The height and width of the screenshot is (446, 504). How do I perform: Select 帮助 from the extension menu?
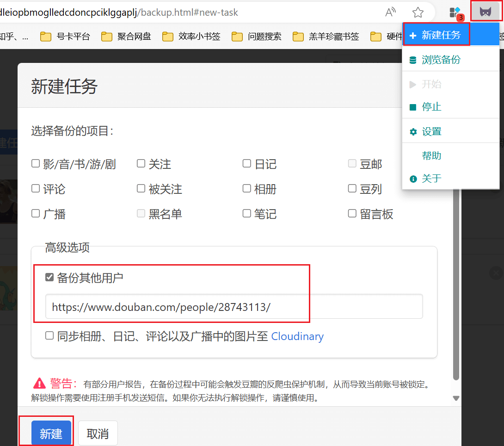coord(431,155)
